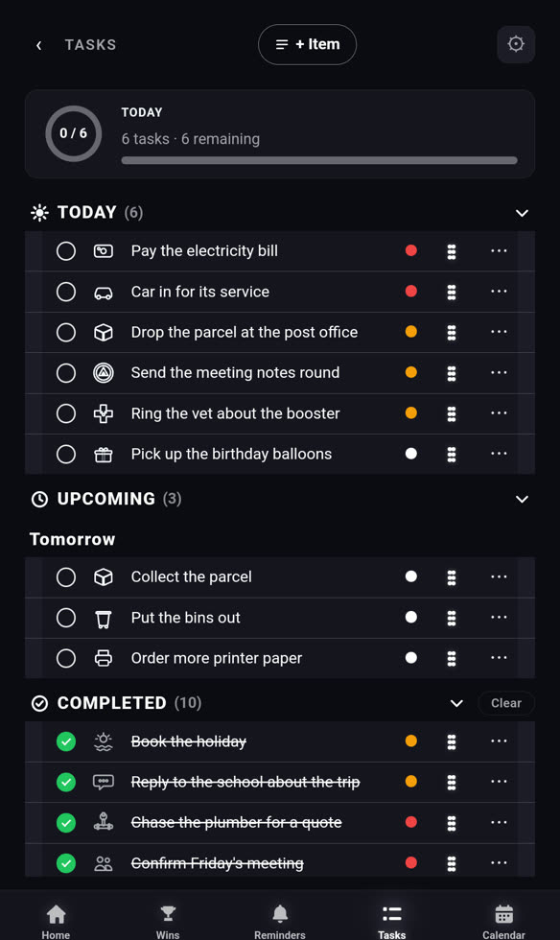
Task: Collapse the Today section chevron
Action: [522, 213]
